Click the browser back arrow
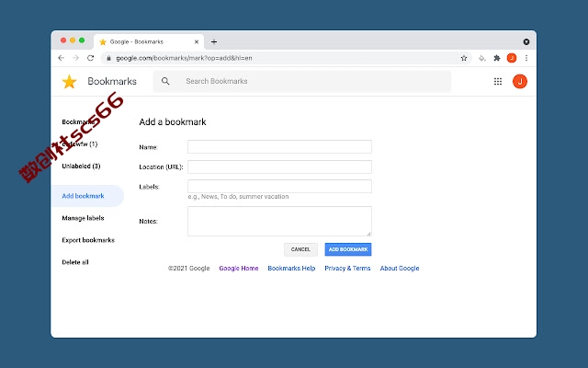The width and height of the screenshot is (588, 368). [62, 58]
